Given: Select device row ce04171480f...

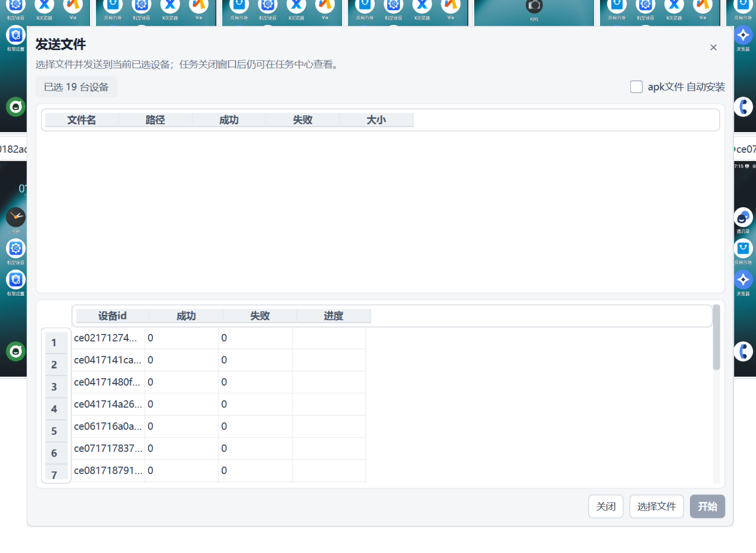Looking at the screenshot, I should click(x=219, y=382).
